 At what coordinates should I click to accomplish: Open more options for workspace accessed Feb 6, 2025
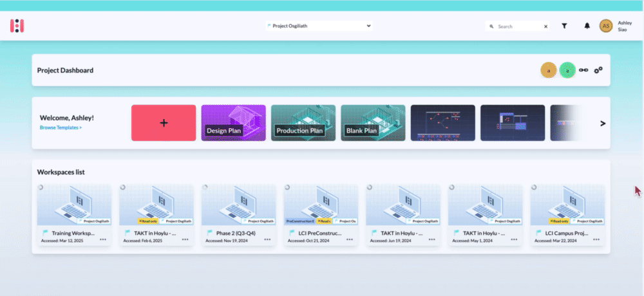coord(185,239)
